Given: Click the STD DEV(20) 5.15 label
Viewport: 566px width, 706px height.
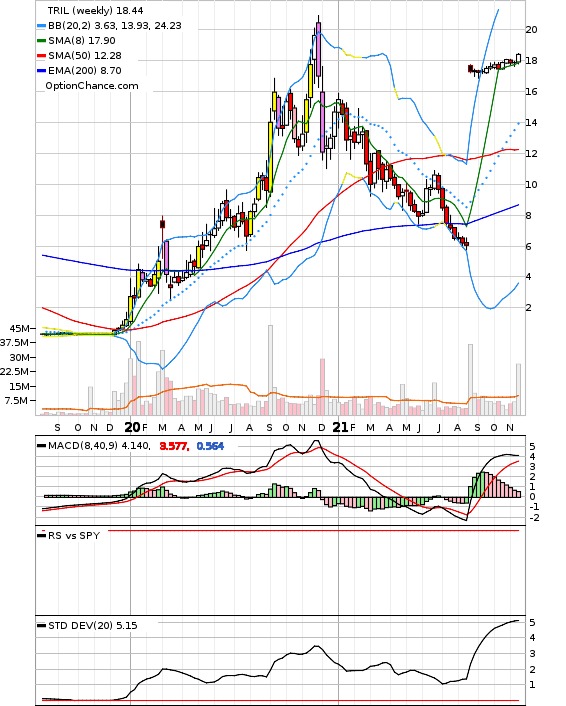Looking at the screenshot, I should tap(93, 625).
